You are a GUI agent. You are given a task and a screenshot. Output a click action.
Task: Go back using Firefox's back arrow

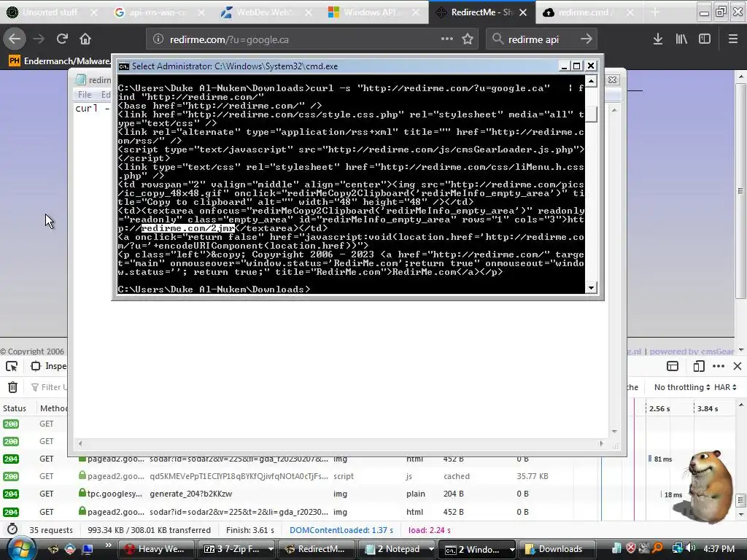[x=15, y=39]
